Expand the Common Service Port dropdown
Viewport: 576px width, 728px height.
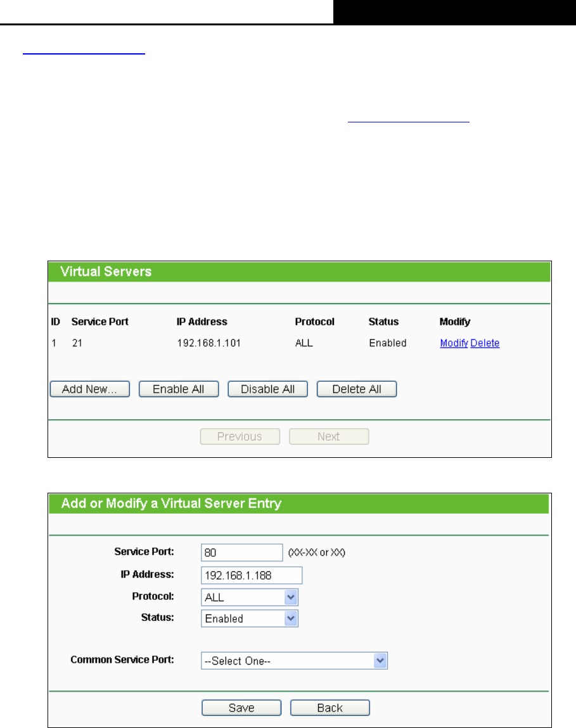294,661
